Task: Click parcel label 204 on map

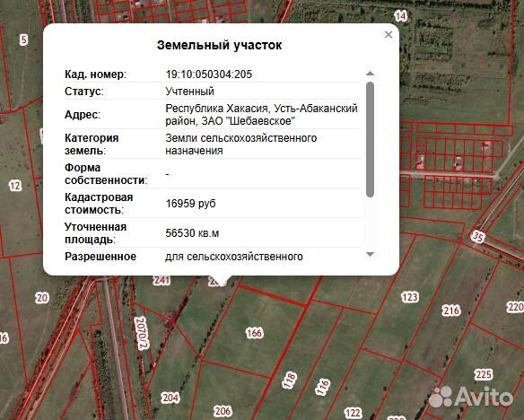Action: (170, 398)
